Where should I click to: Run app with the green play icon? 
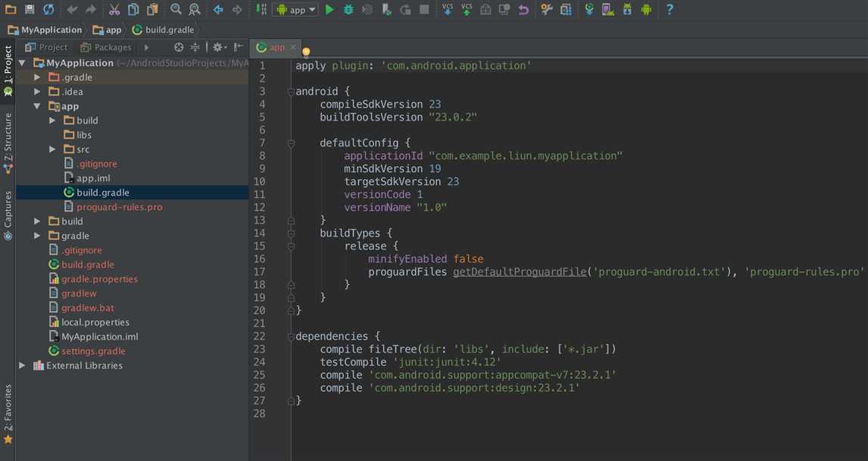pos(329,9)
